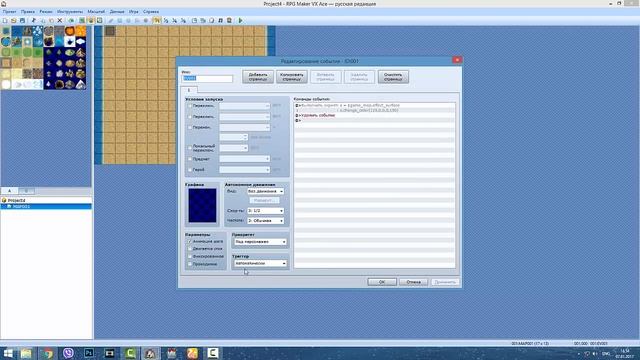Click the Copy Page button
The image size is (640, 360).
[292, 77]
